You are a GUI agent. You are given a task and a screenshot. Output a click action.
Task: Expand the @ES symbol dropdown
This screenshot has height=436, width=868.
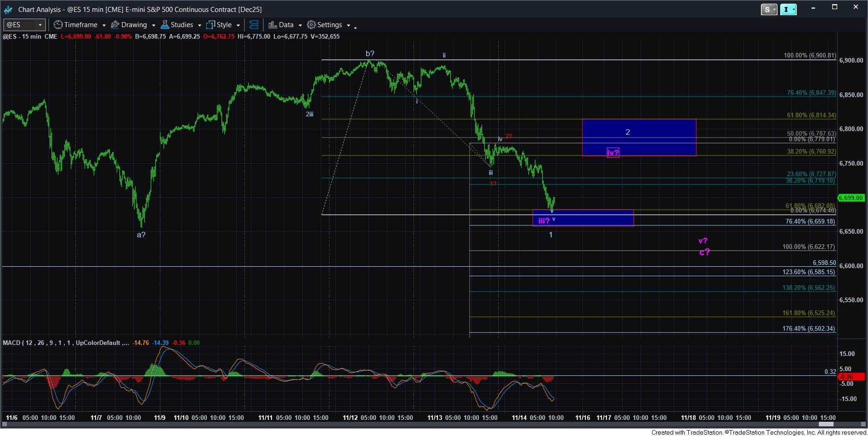(x=40, y=25)
